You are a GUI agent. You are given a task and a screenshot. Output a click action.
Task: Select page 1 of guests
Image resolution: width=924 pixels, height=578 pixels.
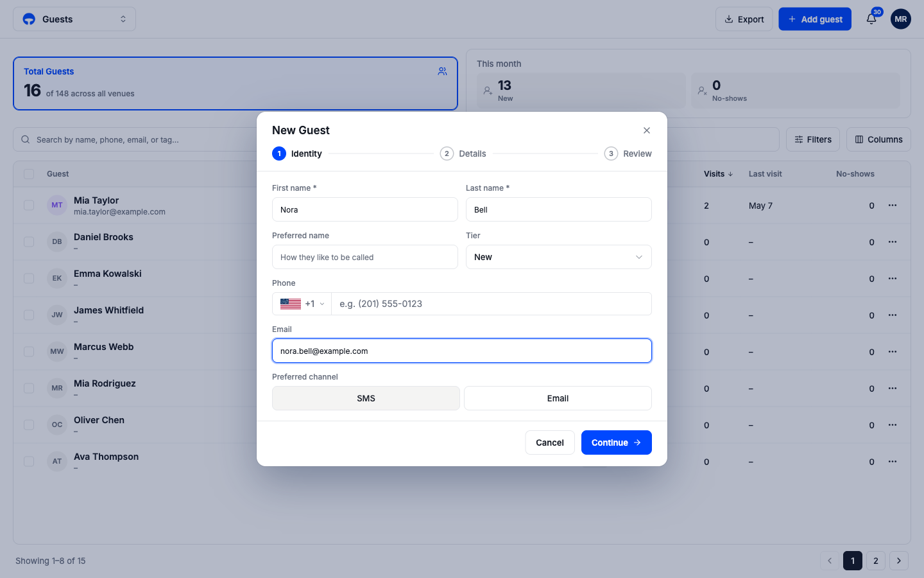coord(853,561)
